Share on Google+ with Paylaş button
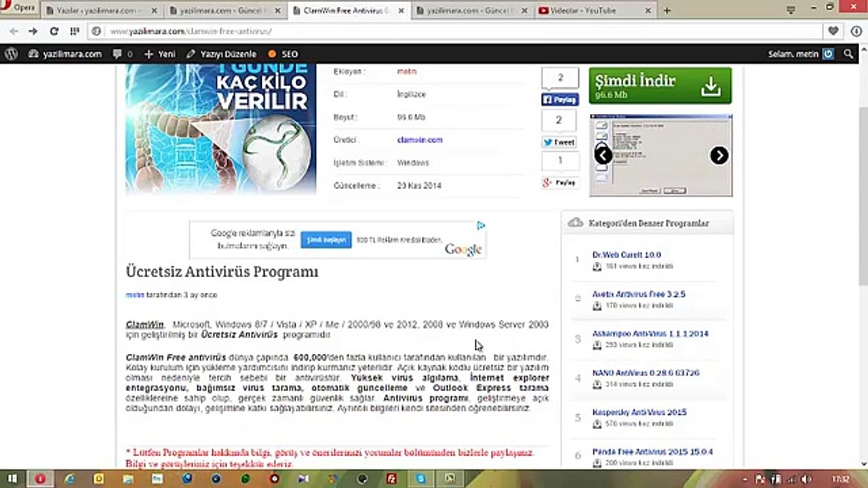The width and height of the screenshot is (868, 488). (x=559, y=183)
